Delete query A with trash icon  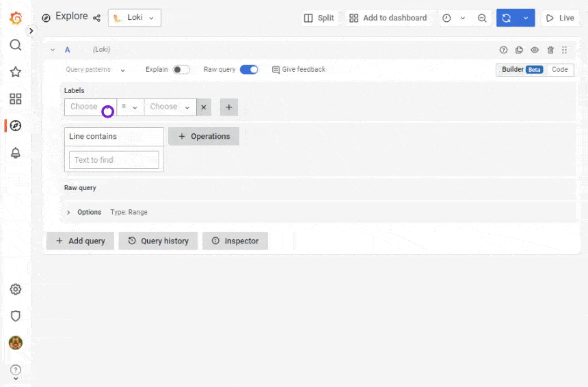tap(550, 50)
